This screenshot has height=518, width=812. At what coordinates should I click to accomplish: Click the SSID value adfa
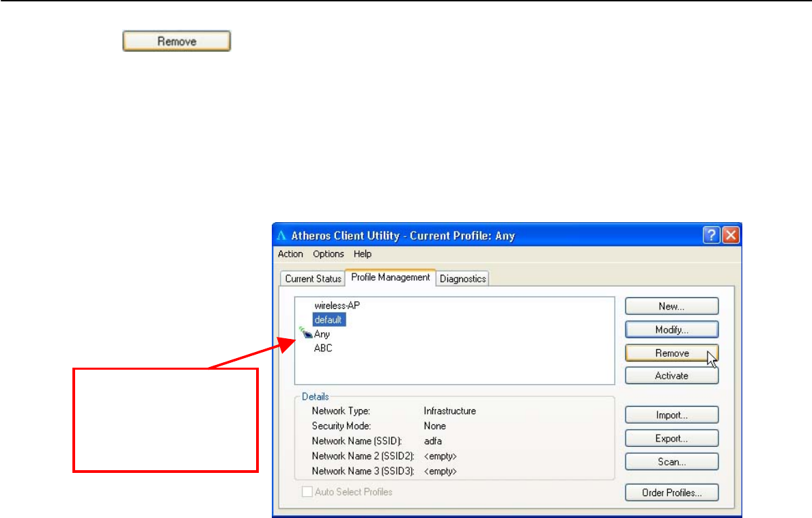(x=432, y=441)
